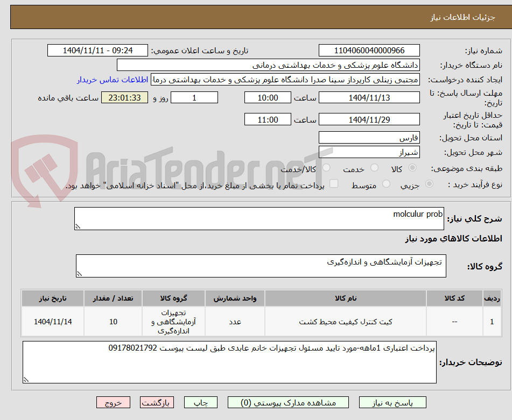Click the remaining days field showing 1
512x420 pixels.
click(194, 97)
